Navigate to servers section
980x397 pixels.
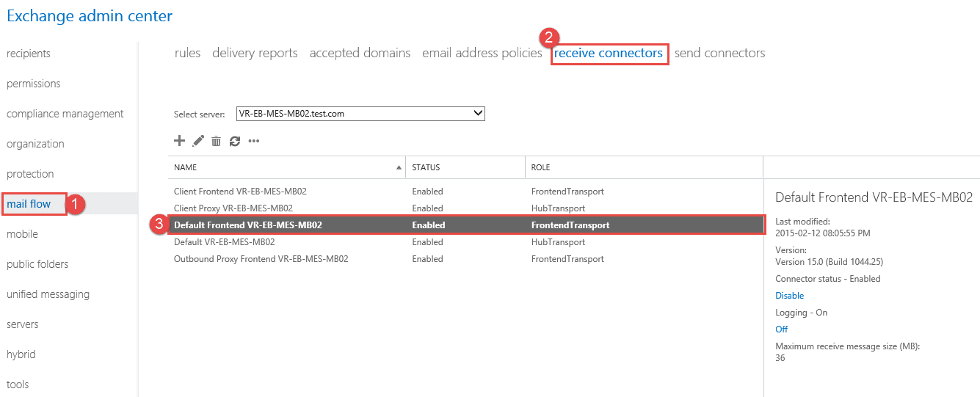(x=22, y=324)
